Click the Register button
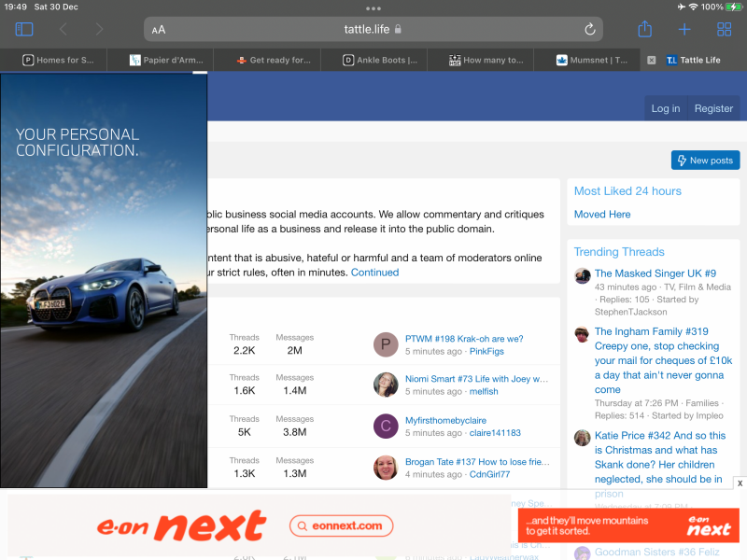Screen dimensions: 747x560 click(713, 108)
